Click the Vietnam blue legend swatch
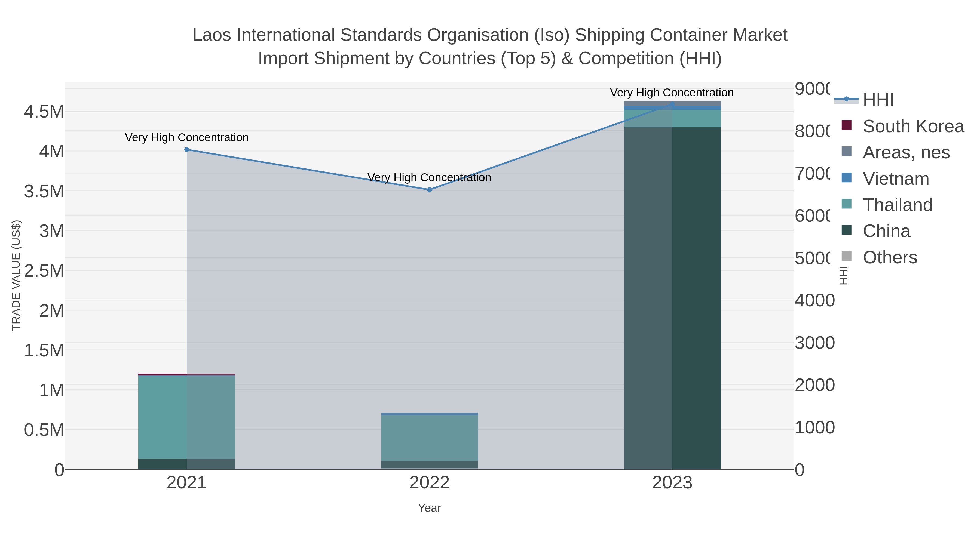The width and height of the screenshot is (980, 551). coord(846,177)
